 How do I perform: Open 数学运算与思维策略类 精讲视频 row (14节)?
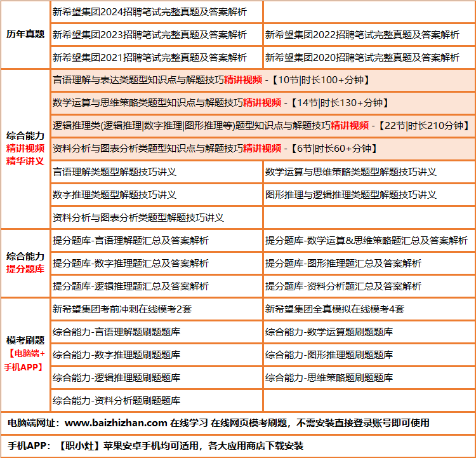[x=263, y=103]
